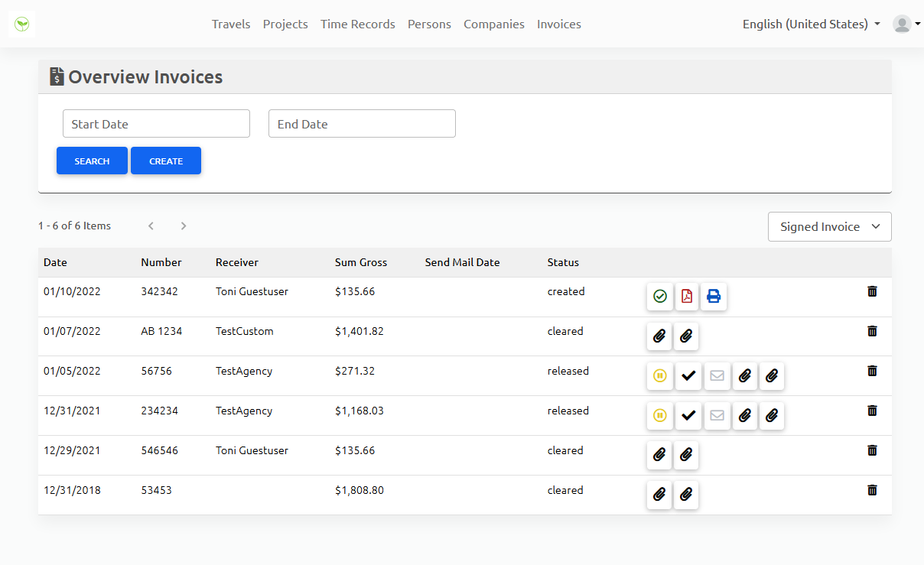This screenshot has width=924, height=565.
Task: Open the user avatar menu
Action: (x=906, y=24)
